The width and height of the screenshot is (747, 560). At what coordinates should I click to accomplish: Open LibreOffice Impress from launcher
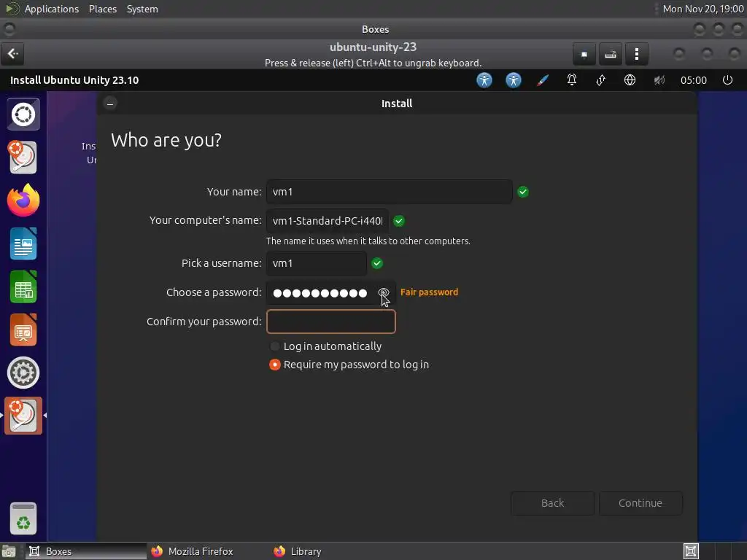(x=23, y=330)
